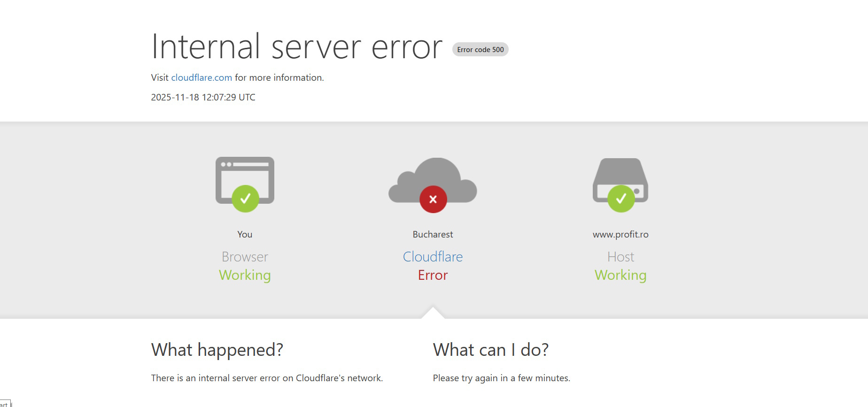Click the green checkmark on host icon
Image resolution: width=868 pixels, height=407 pixels.
(x=621, y=199)
